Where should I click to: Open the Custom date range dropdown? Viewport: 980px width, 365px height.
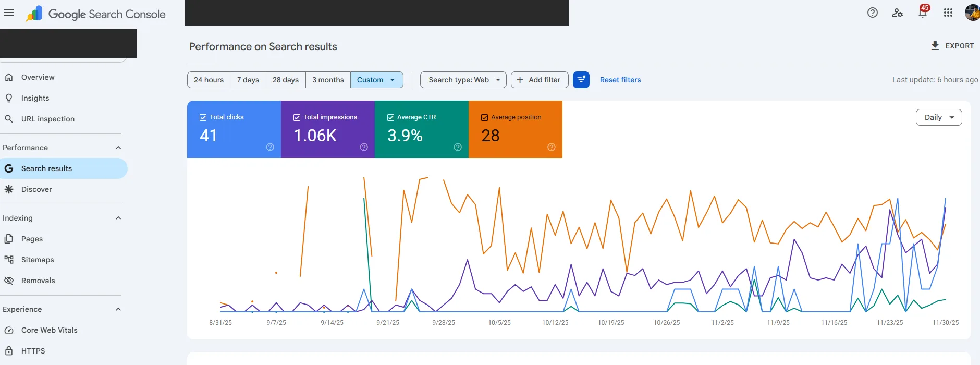pos(377,80)
